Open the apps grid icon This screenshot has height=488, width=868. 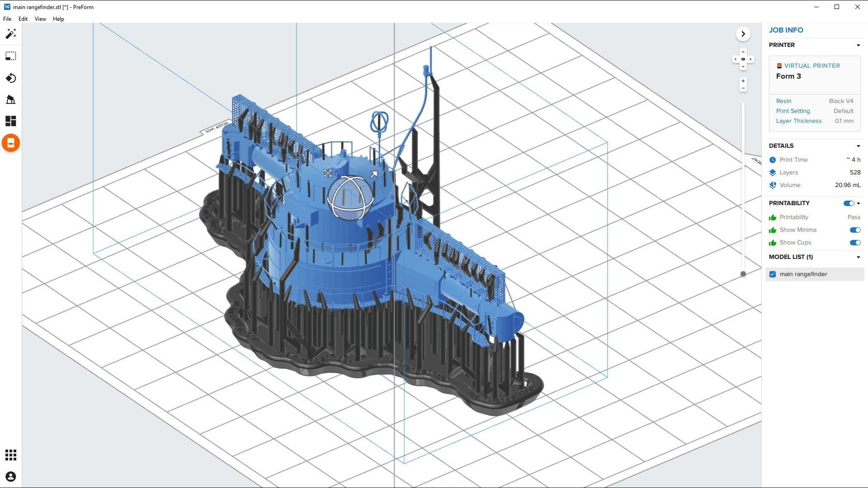[11, 455]
